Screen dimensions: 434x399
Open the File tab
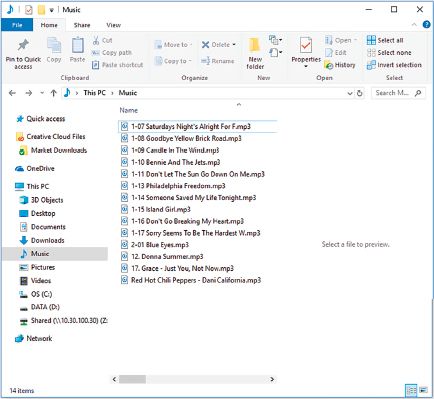17,25
